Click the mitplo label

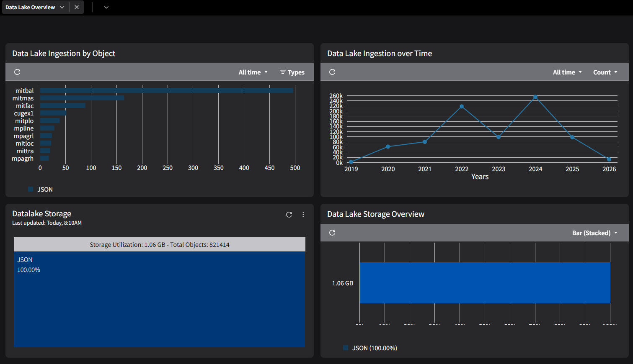click(24, 121)
